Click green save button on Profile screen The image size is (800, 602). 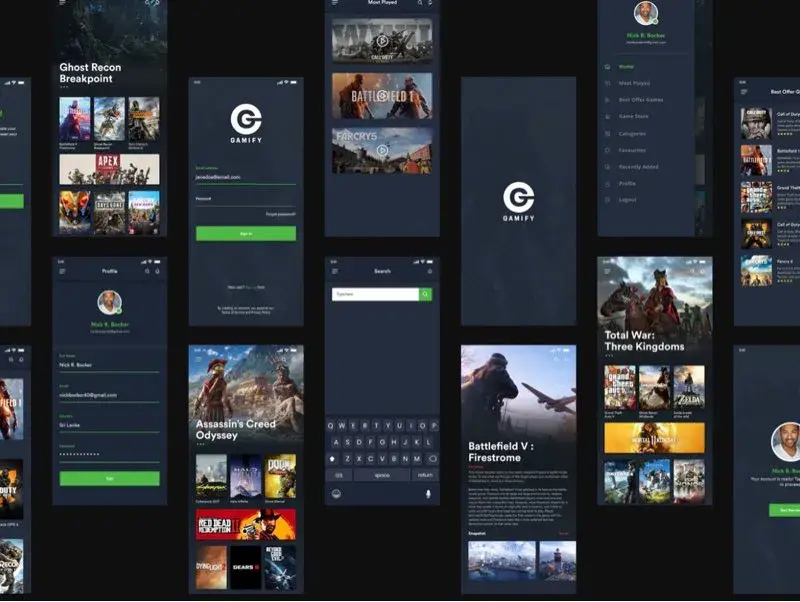click(110, 479)
